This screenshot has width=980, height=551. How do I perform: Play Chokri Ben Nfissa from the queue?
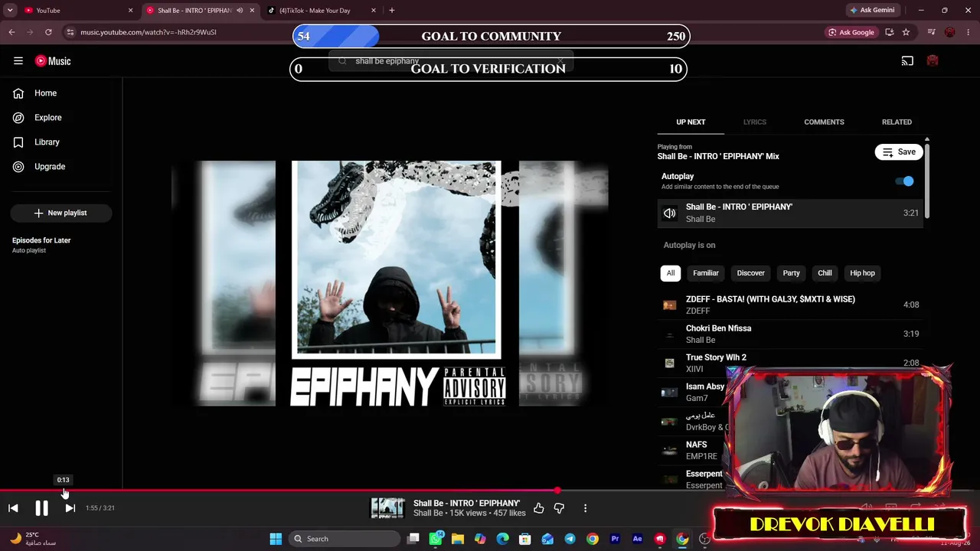pos(790,334)
